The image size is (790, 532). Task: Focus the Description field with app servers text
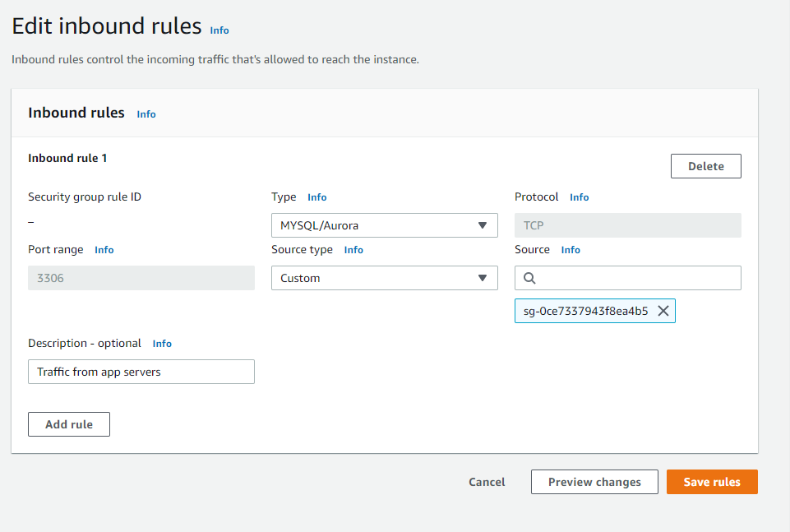(141, 372)
